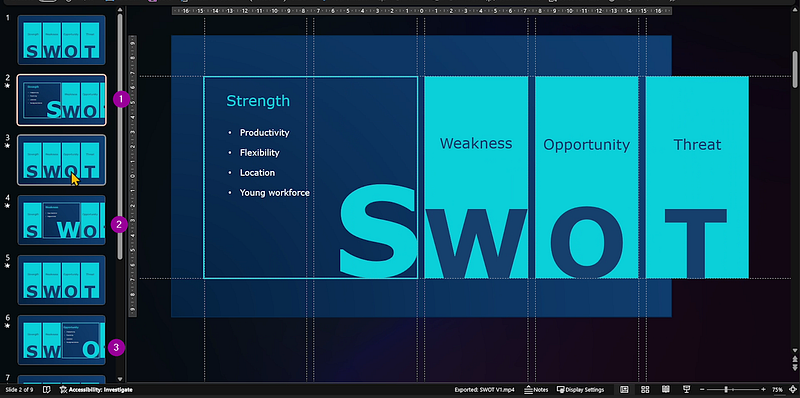Viewport: 800px width, 398px height.
Task: Switch to Normal view in status bar
Action: coord(624,390)
